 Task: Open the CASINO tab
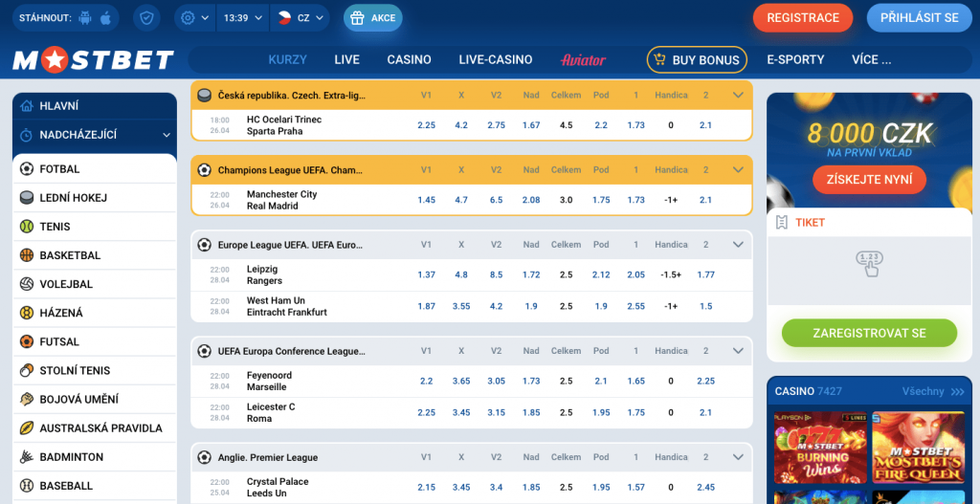coord(409,59)
